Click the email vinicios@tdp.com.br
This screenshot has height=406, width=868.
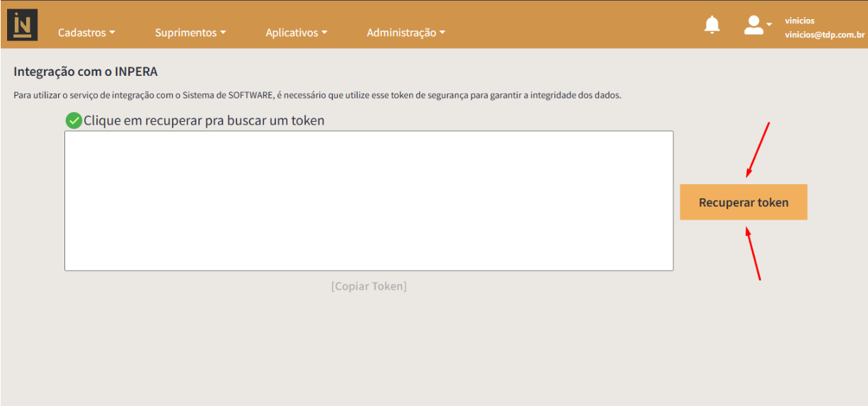[824, 35]
